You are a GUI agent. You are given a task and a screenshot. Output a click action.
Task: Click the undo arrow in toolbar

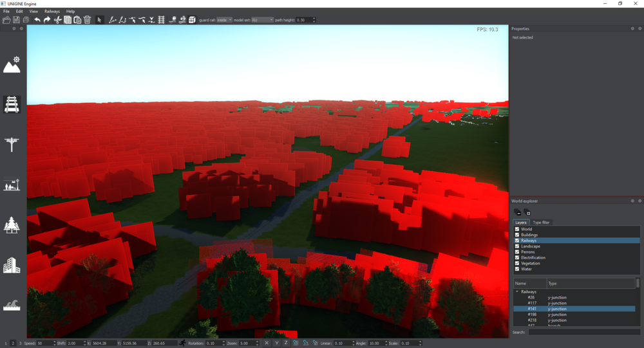click(x=37, y=20)
